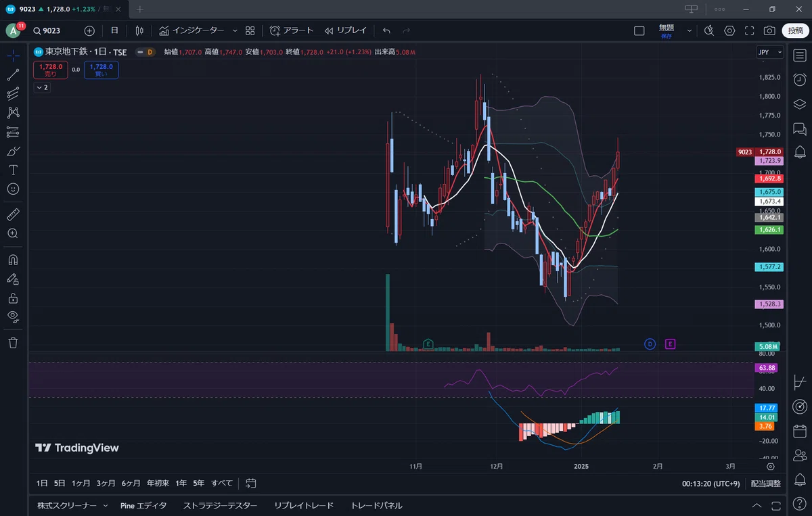Click the 00:13:20 (UTC+9) timezone clock
Screen dimensions: 812x516
713,484
